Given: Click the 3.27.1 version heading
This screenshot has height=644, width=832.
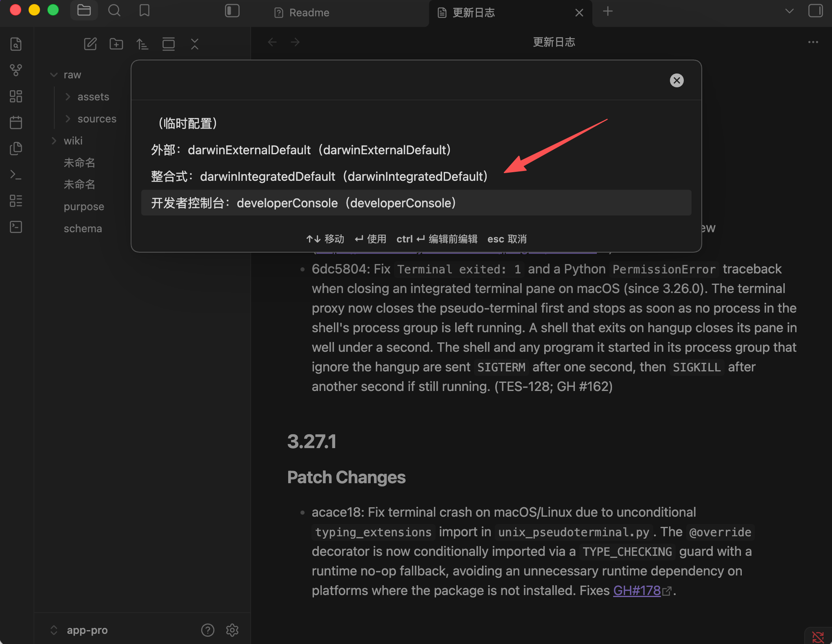Looking at the screenshot, I should pos(311,441).
